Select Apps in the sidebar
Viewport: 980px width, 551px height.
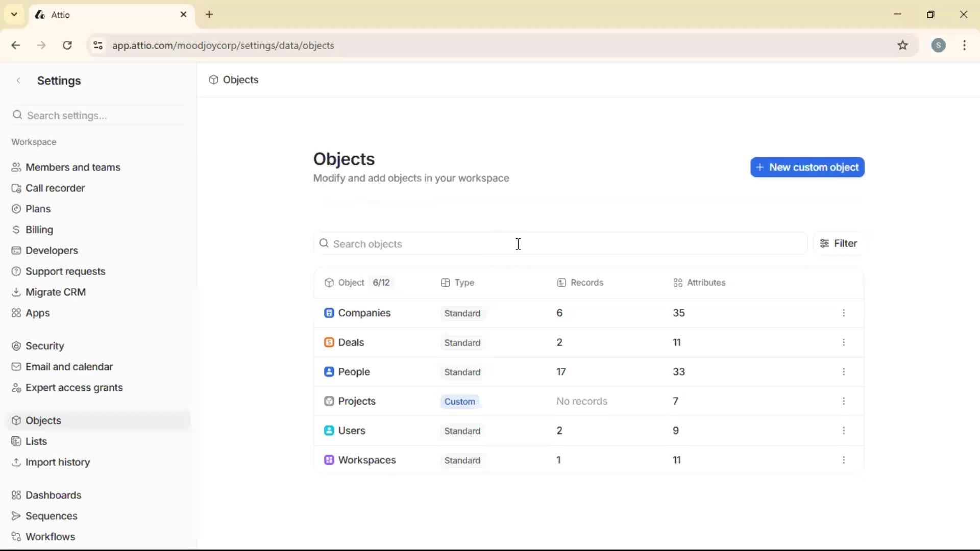click(x=37, y=313)
